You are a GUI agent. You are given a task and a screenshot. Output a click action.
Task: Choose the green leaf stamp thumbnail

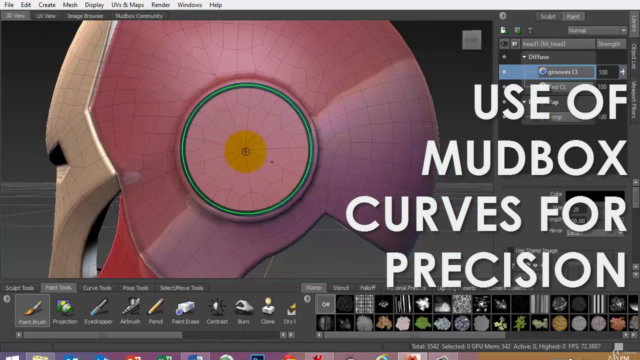point(422,323)
